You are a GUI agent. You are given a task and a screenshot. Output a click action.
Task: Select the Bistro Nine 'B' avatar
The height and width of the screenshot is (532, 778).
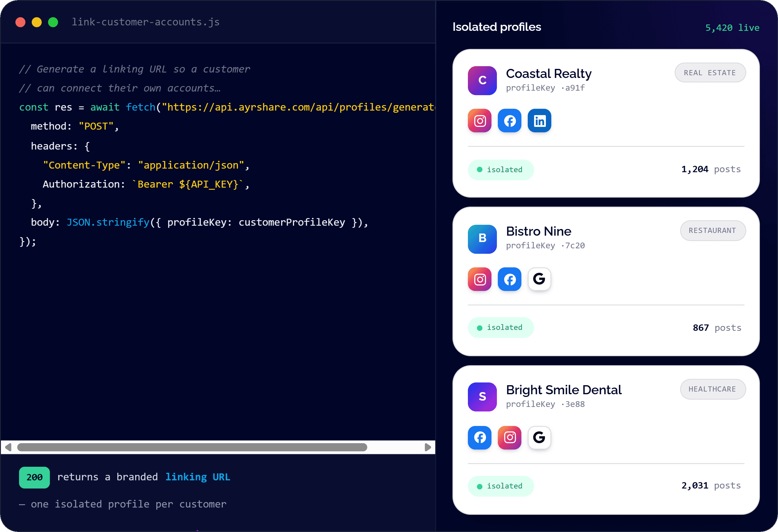(x=482, y=239)
